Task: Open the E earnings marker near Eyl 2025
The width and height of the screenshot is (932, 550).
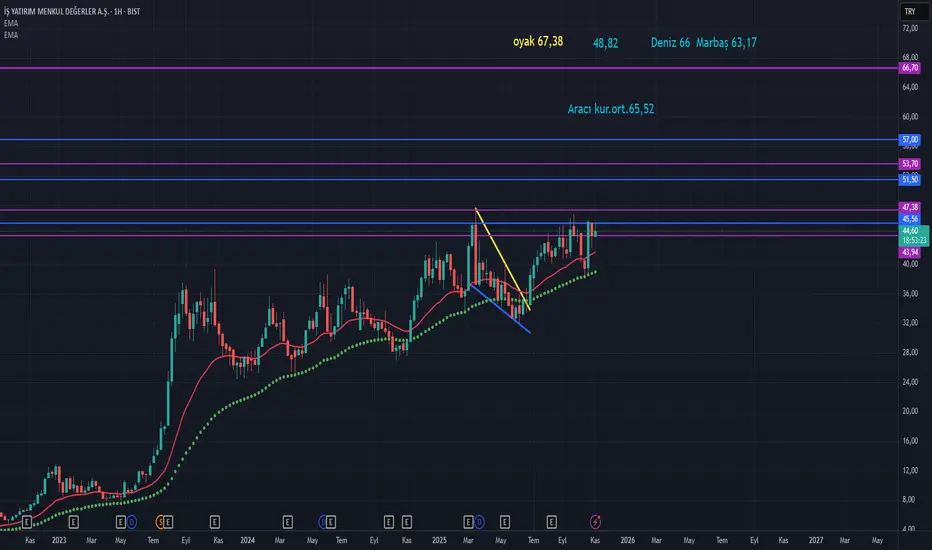Action: pos(552,521)
